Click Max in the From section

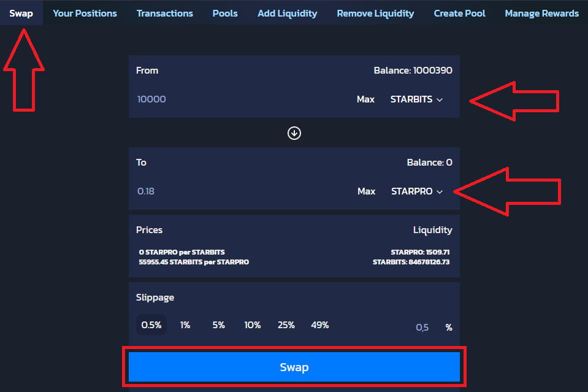365,99
